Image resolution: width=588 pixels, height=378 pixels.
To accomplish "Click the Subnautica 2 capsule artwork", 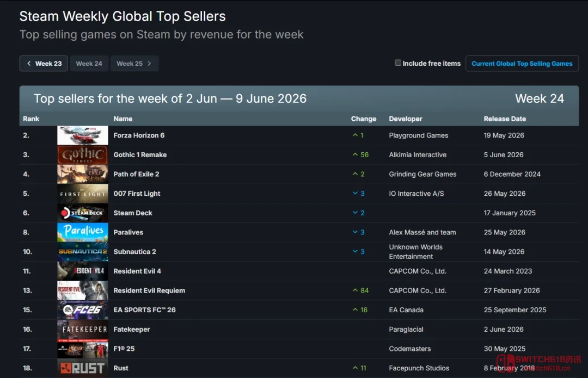I will [83, 252].
